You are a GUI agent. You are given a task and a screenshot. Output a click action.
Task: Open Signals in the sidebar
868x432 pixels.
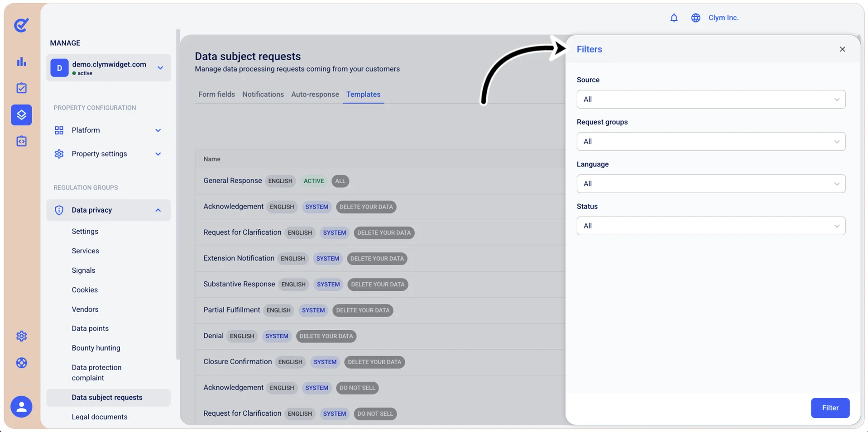tap(83, 270)
